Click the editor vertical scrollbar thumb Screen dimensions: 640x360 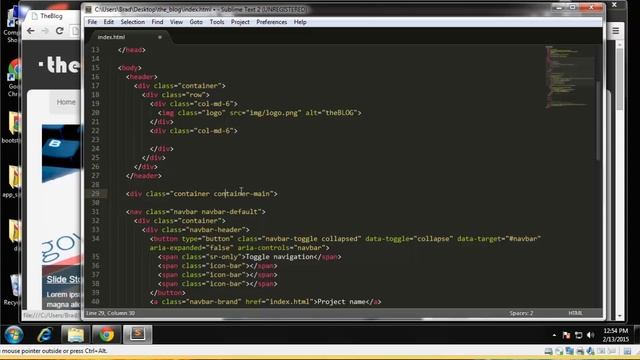(x=598, y=120)
